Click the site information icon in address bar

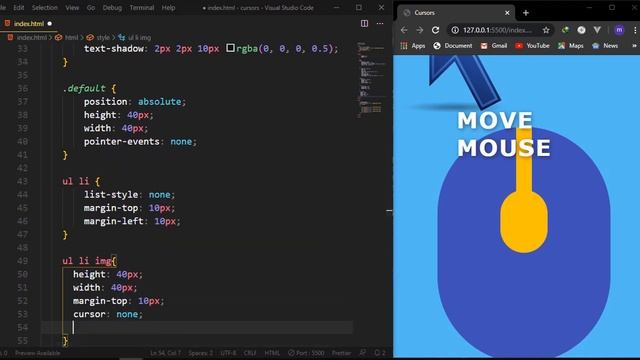pyautogui.click(x=455, y=30)
